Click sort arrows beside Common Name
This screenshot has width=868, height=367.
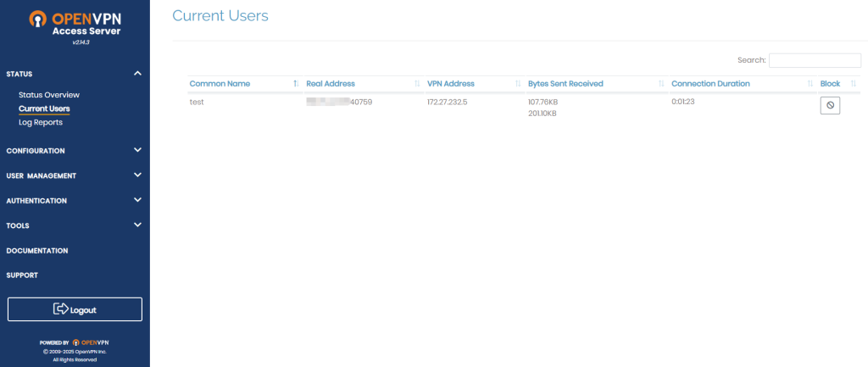click(295, 84)
